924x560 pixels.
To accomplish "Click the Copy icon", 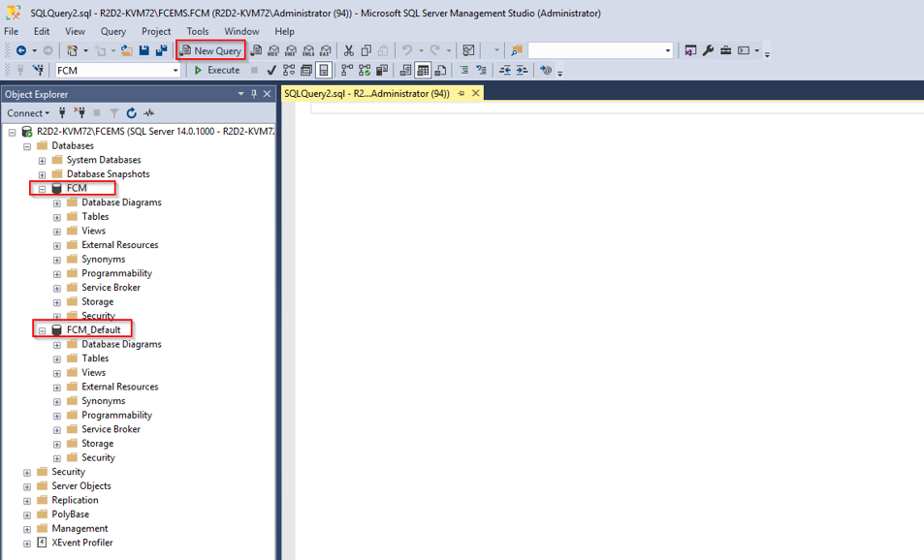I will (x=366, y=50).
